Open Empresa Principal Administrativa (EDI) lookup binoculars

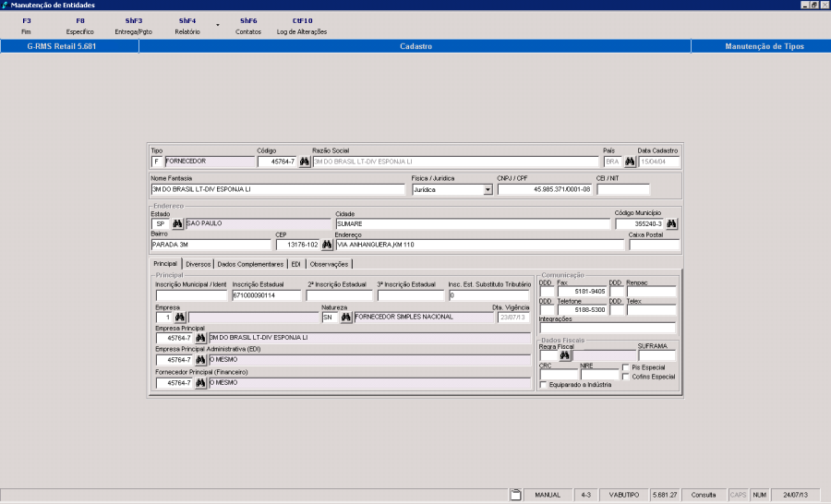200,360
